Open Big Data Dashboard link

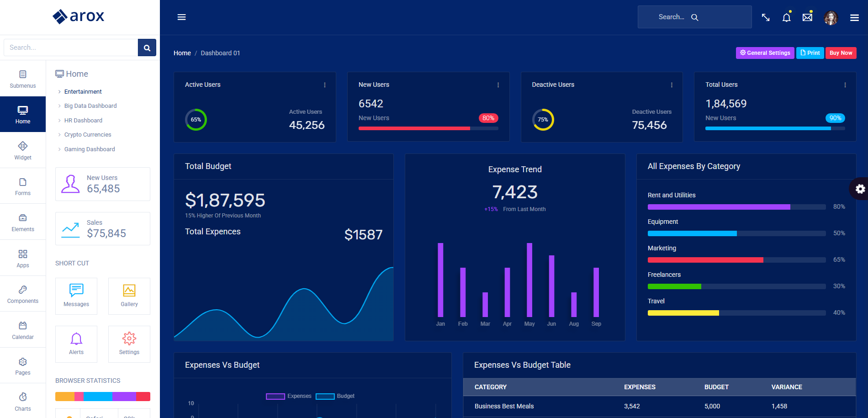(90, 106)
